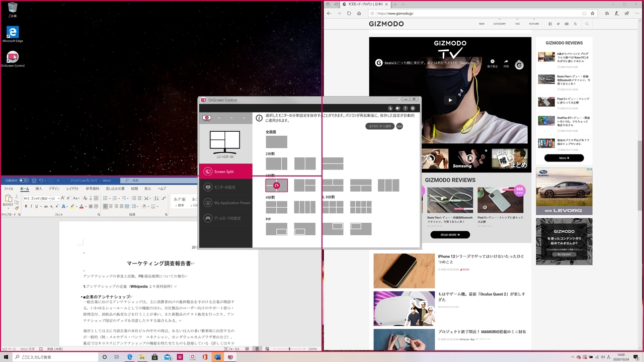
Task: Click the mouse pointer icon in OnScreen Control header
Action: 390,108
